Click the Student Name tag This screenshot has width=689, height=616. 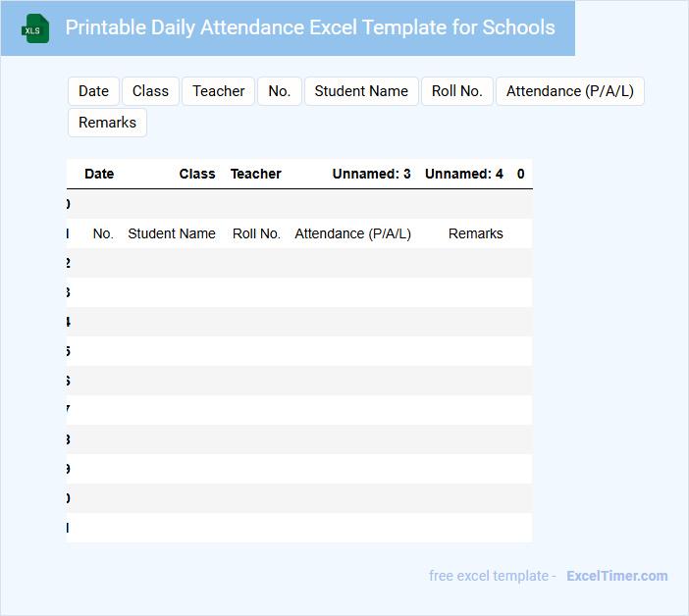361,91
